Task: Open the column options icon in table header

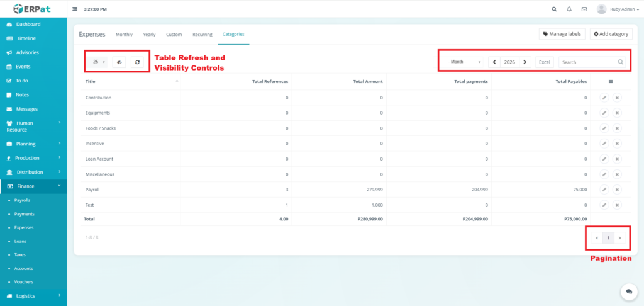Action: [610, 81]
